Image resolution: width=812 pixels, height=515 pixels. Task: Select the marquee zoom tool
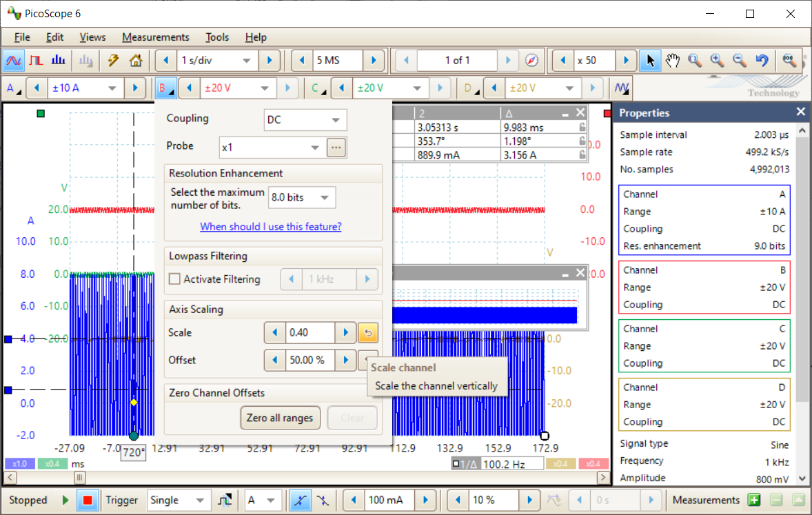coord(695,61)
